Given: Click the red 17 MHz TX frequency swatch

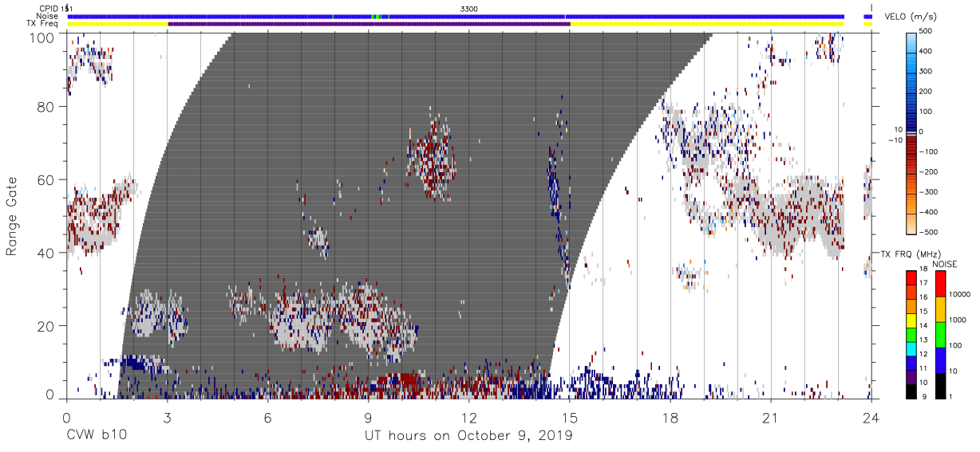Looking at the screenshot, I should click(911, 278).
